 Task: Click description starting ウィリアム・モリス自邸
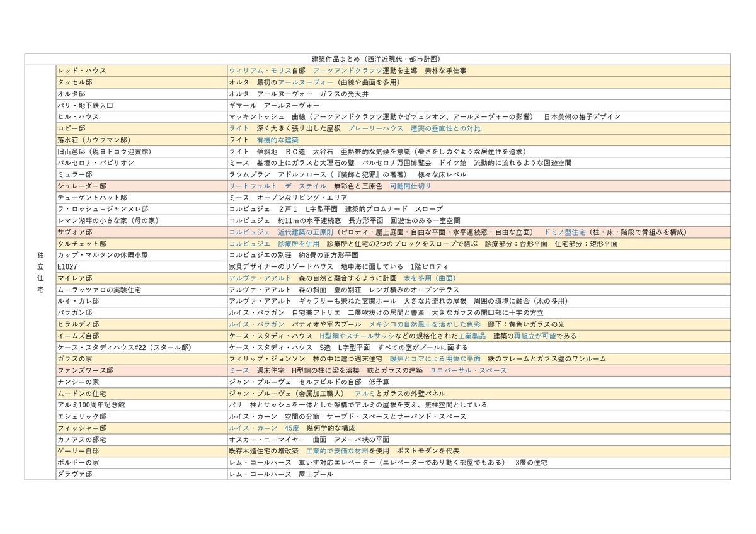tap(479, 71)
